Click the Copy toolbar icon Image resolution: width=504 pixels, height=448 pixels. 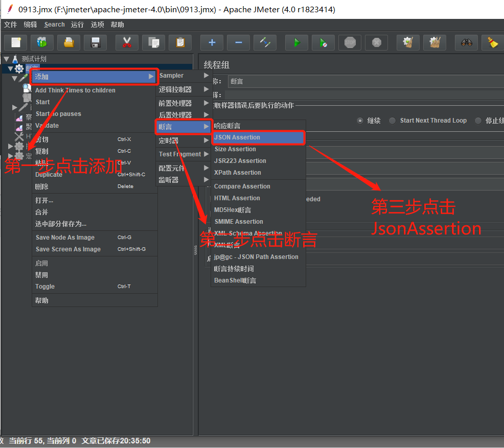[x=154, y=42]
